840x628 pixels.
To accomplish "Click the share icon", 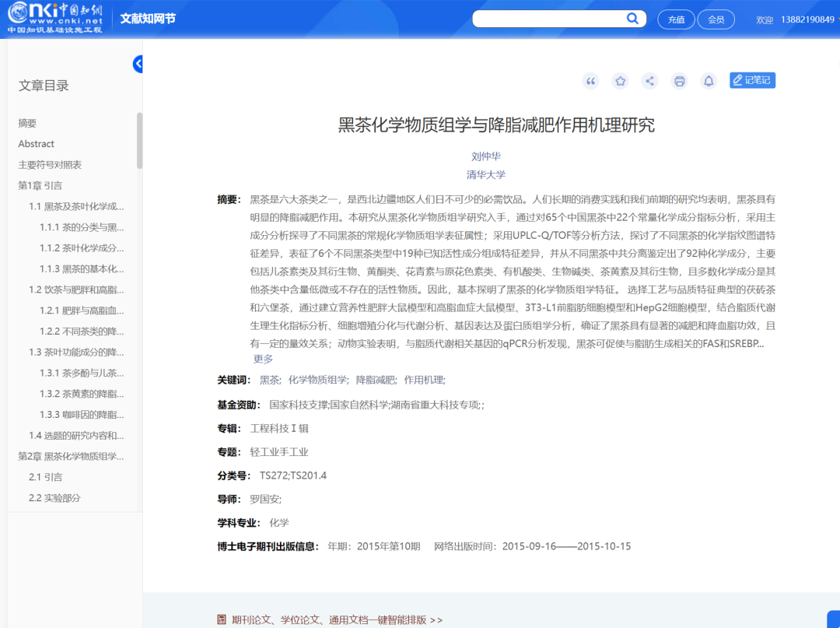I will (649, 80).
